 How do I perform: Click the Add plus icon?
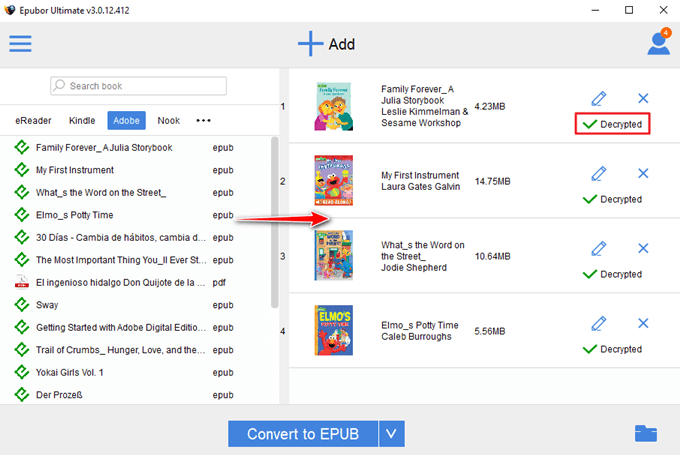click(x=311, y=44)
